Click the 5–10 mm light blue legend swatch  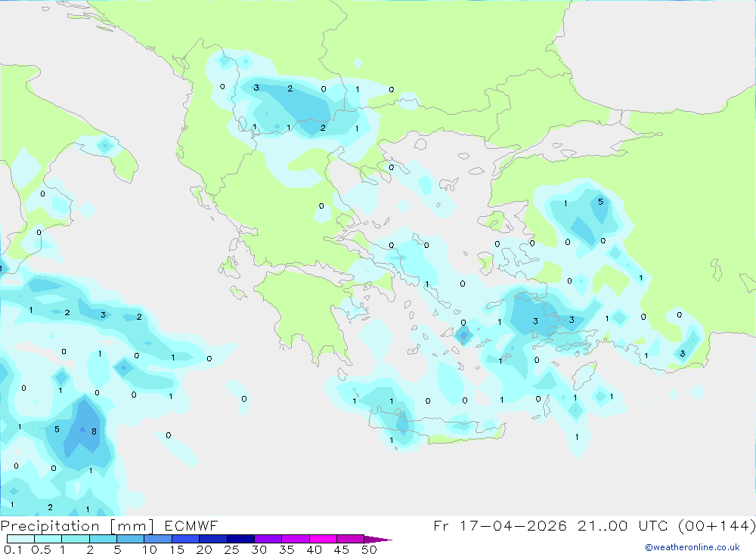pyautogui.click(x=130, y=539)
